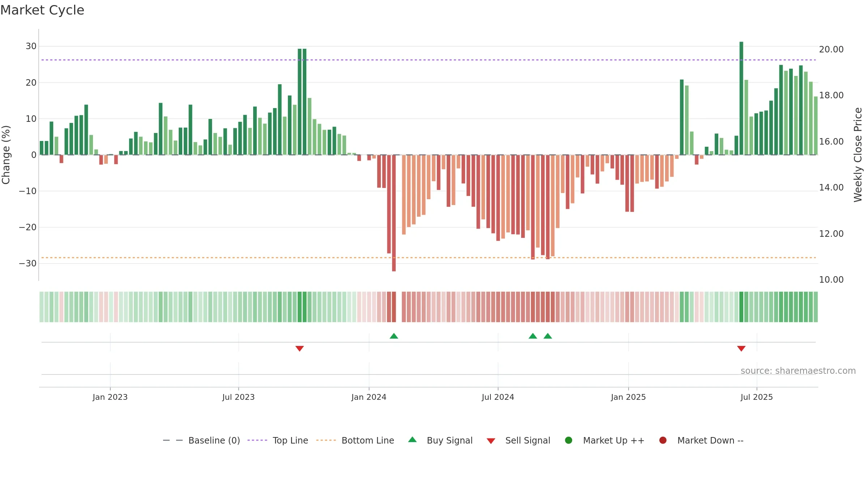Click the −20 change axis tick
Screen dimensions: 868x488
[28, 227]
